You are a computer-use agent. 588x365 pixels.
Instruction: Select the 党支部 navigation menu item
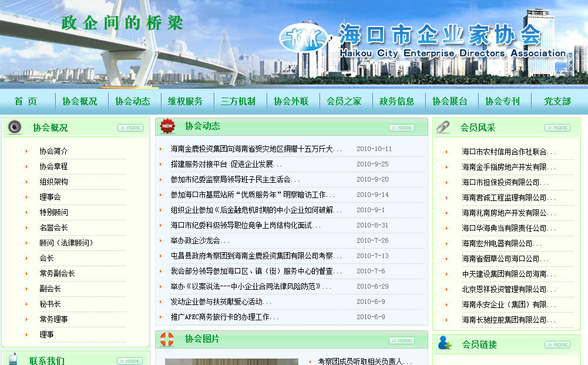tap(557, 101)
